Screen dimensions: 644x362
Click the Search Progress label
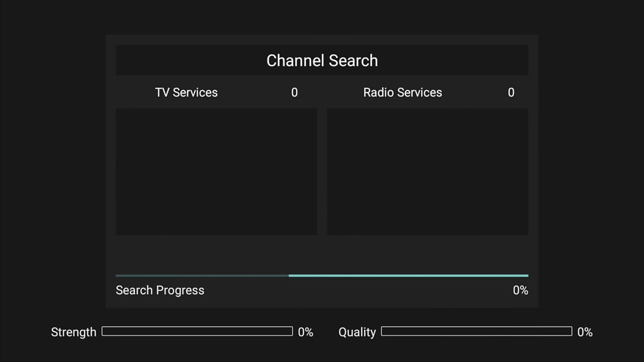[160, 290]
